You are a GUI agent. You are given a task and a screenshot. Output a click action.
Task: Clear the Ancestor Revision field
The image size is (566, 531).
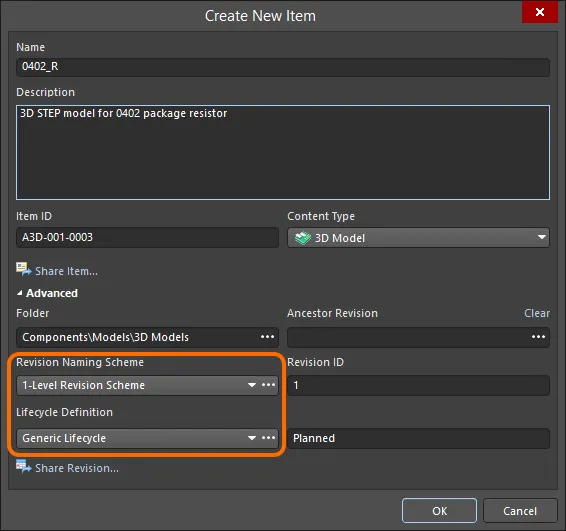pos(537,313)
